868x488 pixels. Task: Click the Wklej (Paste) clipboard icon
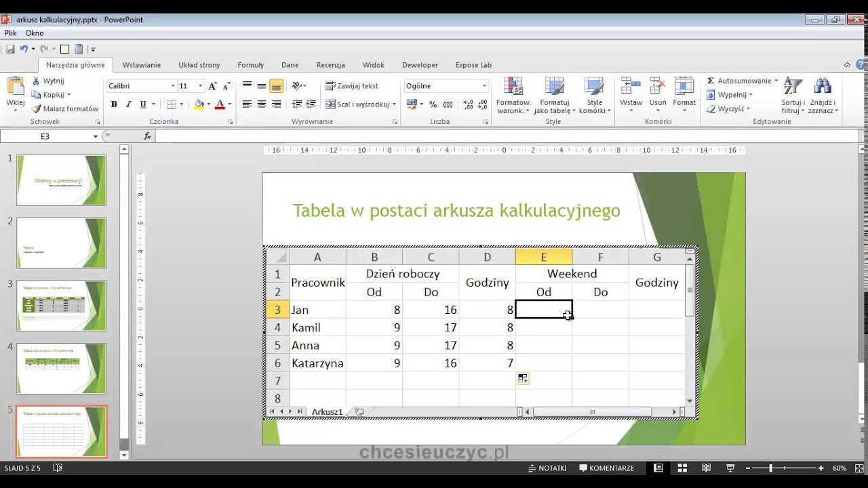[x=15, y=87]
